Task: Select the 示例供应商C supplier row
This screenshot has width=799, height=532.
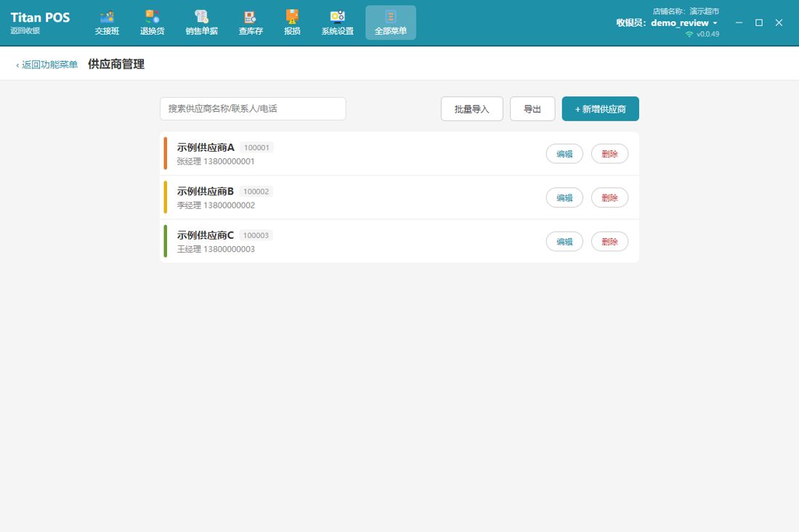Action: 399,241
